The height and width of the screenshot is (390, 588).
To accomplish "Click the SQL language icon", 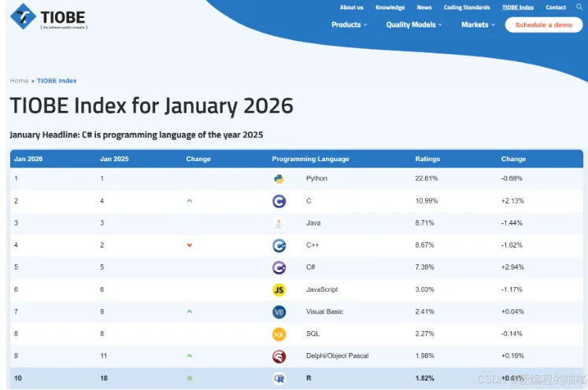I will coord(279,334).
